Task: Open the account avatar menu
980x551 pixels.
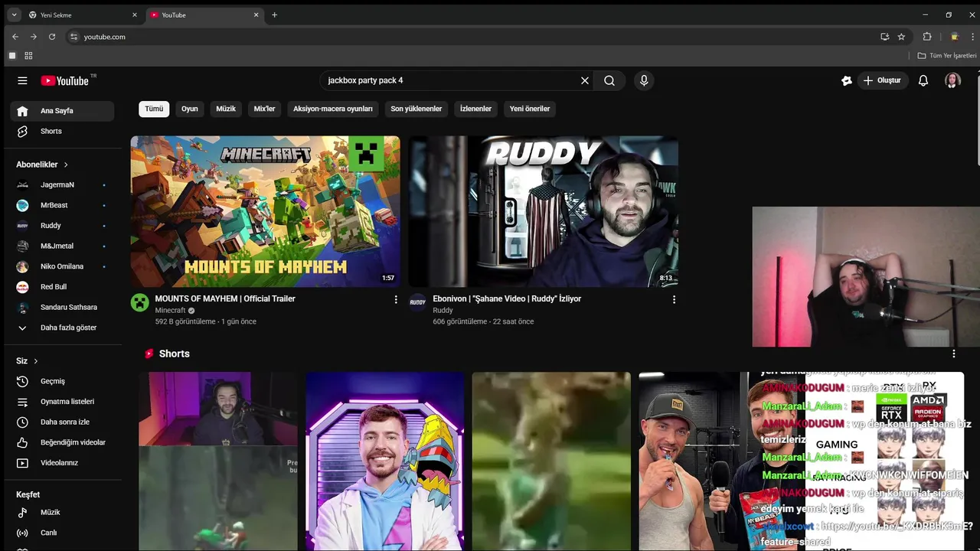Action: tap(952, 80)
